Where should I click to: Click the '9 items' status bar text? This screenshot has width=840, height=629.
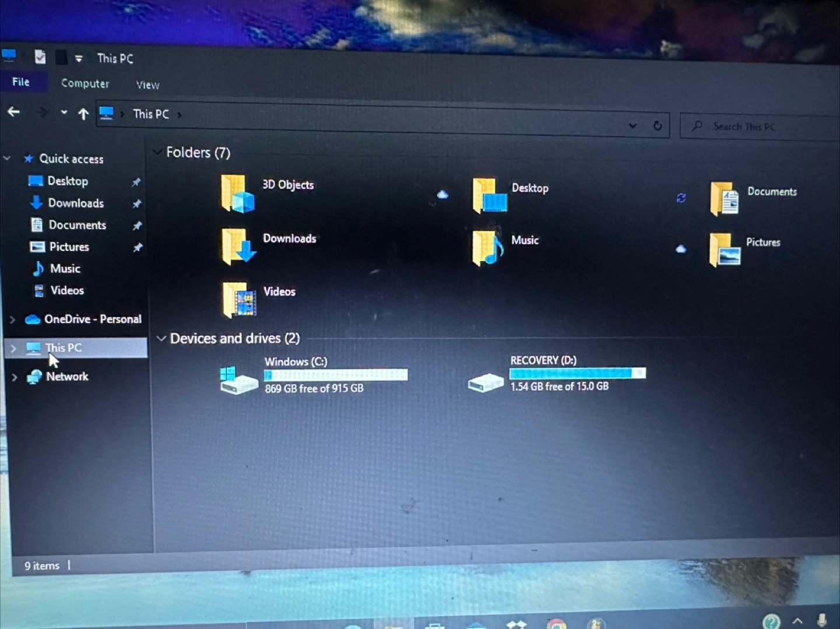pyautogui.click(x=42, y=565)
